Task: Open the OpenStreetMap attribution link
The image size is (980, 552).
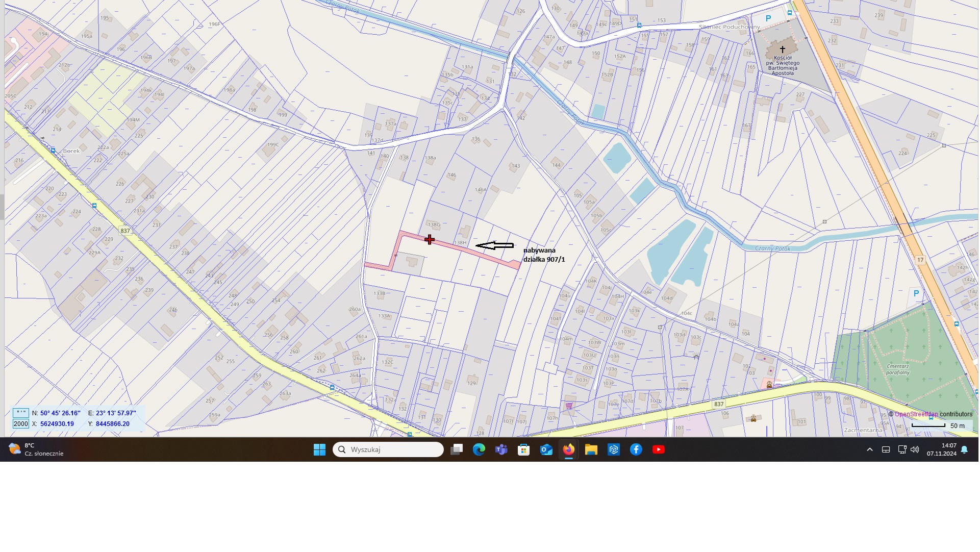Action: point(916,414)
